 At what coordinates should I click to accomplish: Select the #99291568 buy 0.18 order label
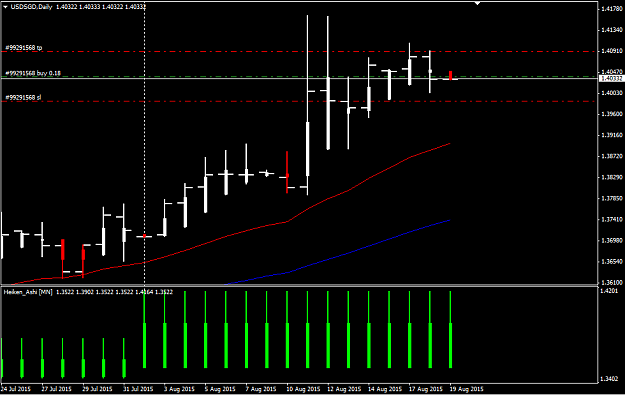coord(33,73)
